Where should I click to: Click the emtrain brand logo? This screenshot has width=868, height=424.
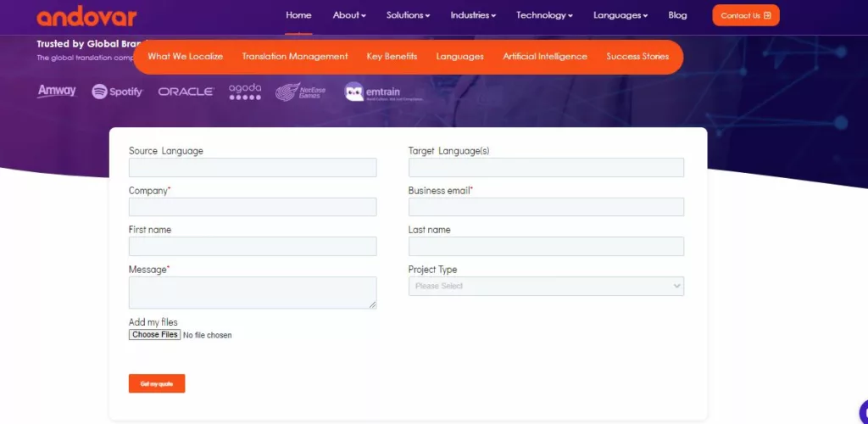coord(383,92)
